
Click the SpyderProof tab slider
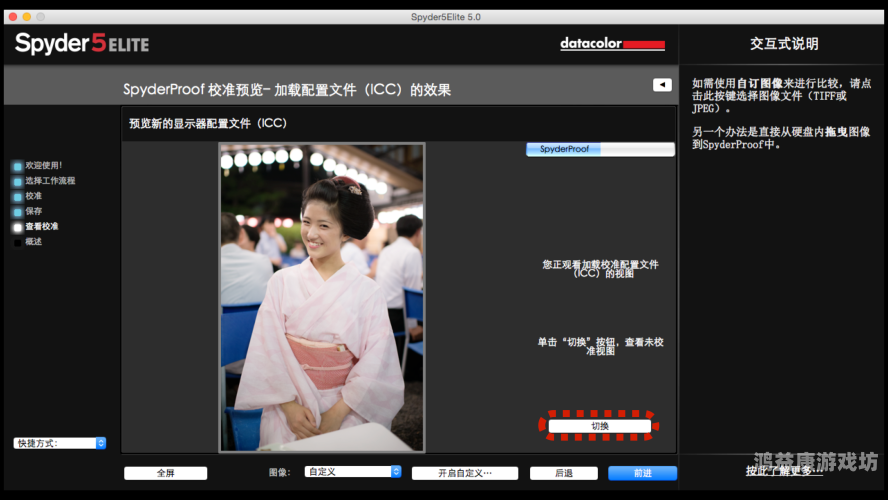[x=600, y=149]
